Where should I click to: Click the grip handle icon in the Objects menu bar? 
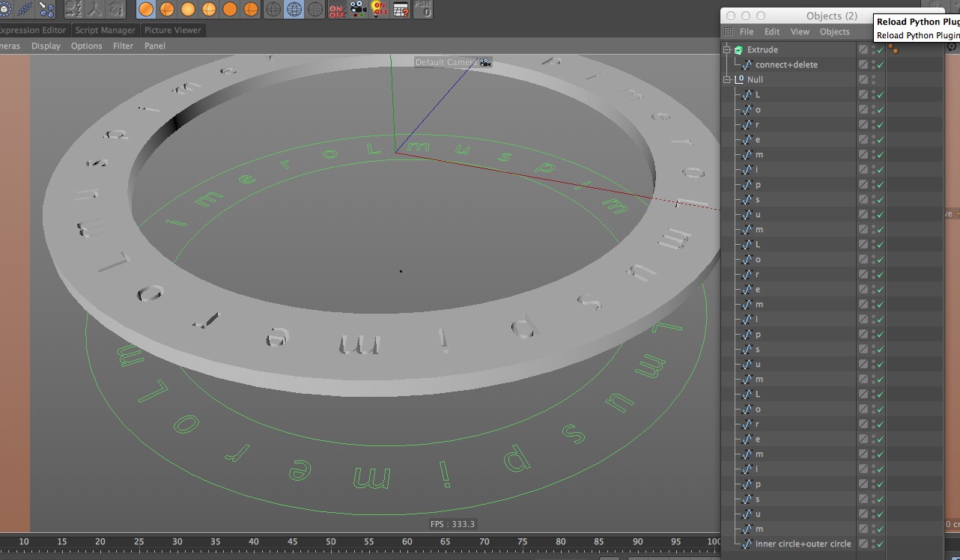[x=728, y=31]
